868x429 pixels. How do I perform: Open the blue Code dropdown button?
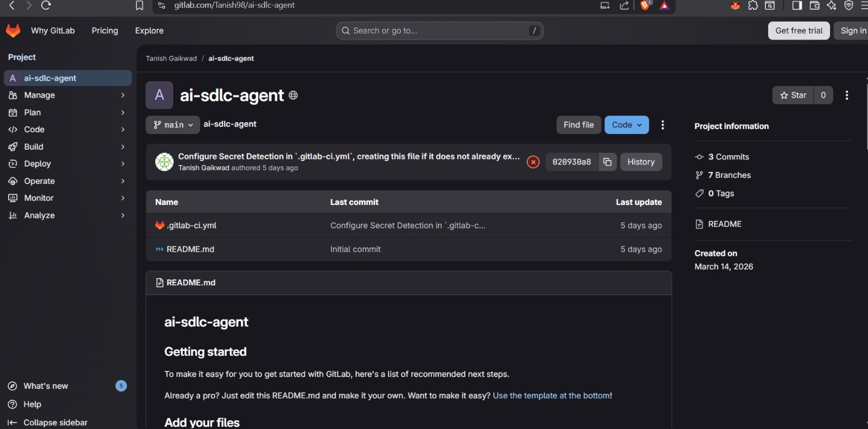pos(627,125)
